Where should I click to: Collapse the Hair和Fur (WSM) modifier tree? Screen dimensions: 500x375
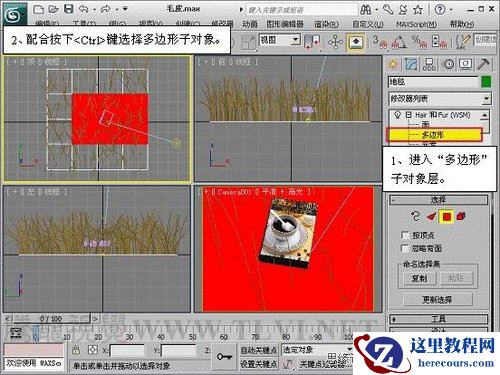408,115
